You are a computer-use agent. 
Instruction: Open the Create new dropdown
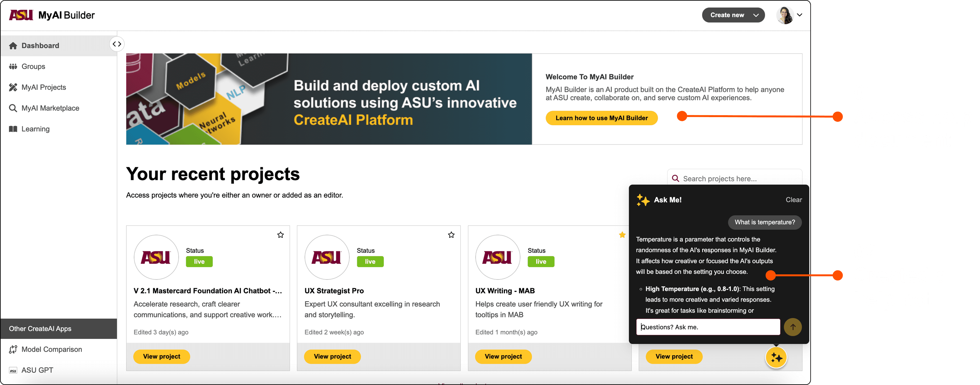[x=733, y=15]
